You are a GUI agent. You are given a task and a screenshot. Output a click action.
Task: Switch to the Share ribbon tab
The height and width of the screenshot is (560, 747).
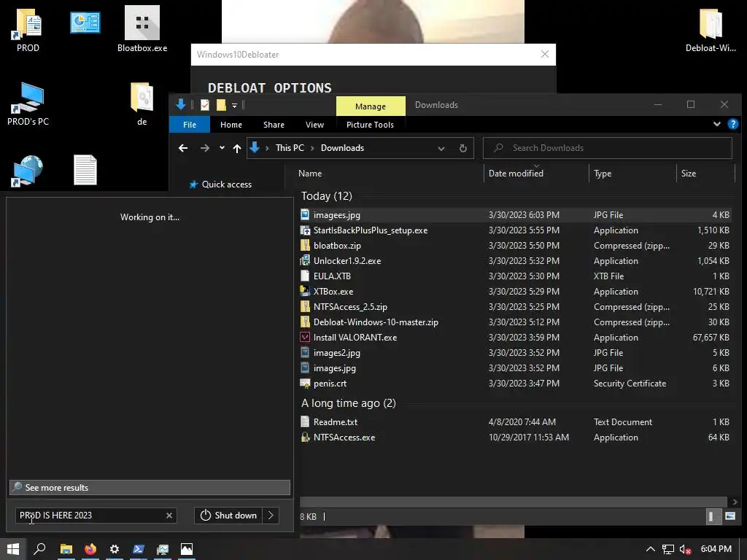[274, 125]
